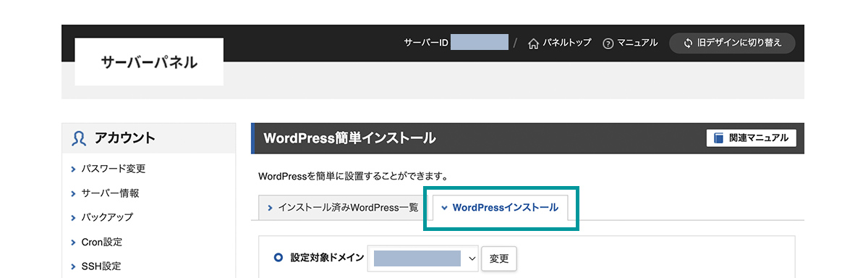This screenshot has width=868, height=278.
Task: Click arrow icon beside バックアップ
Action: click(x=74, y=218)
